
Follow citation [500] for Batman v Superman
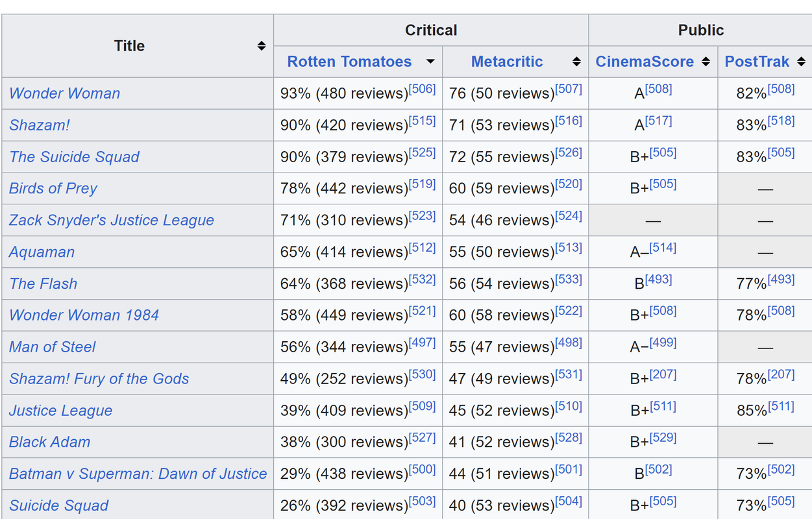tap(422, 470)
